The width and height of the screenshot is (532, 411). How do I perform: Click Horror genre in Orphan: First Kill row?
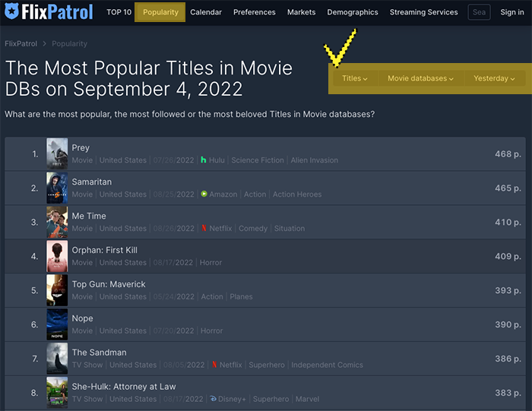(211, 262)
